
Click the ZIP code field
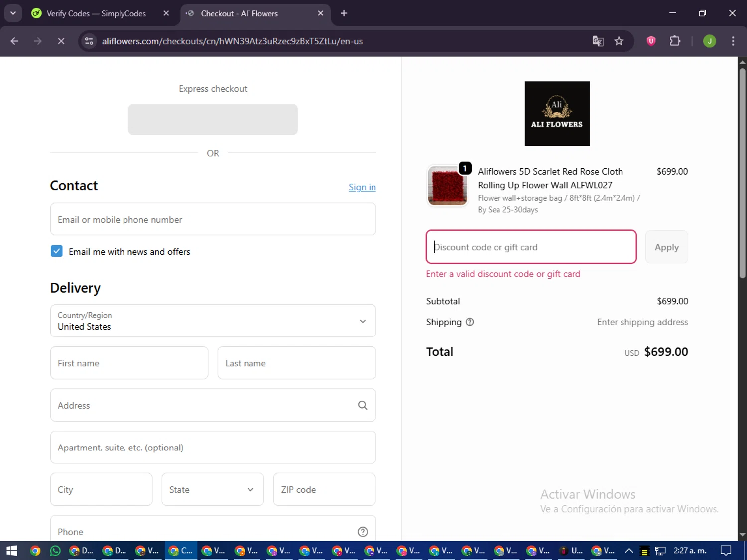tap(324, 489)
